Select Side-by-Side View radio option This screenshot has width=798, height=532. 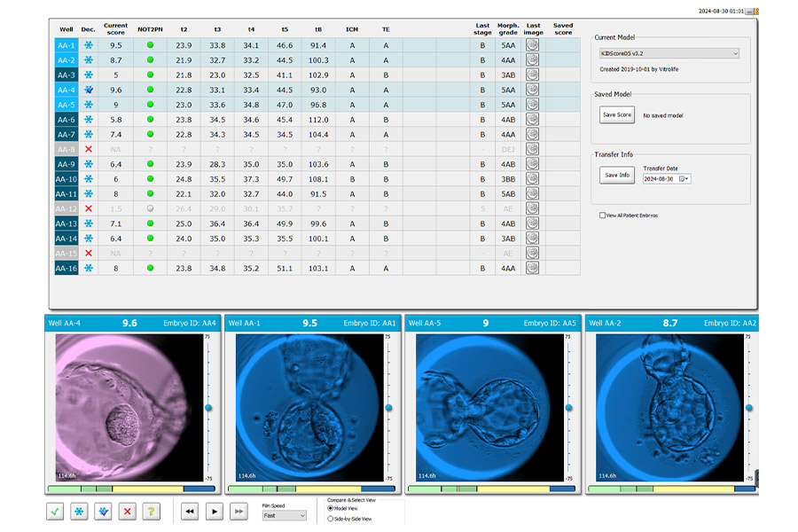[331, 519]
